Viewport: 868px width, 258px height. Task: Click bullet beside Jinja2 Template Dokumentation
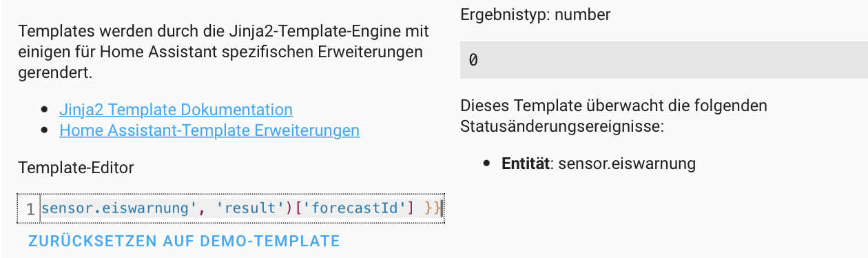(45, 110)
